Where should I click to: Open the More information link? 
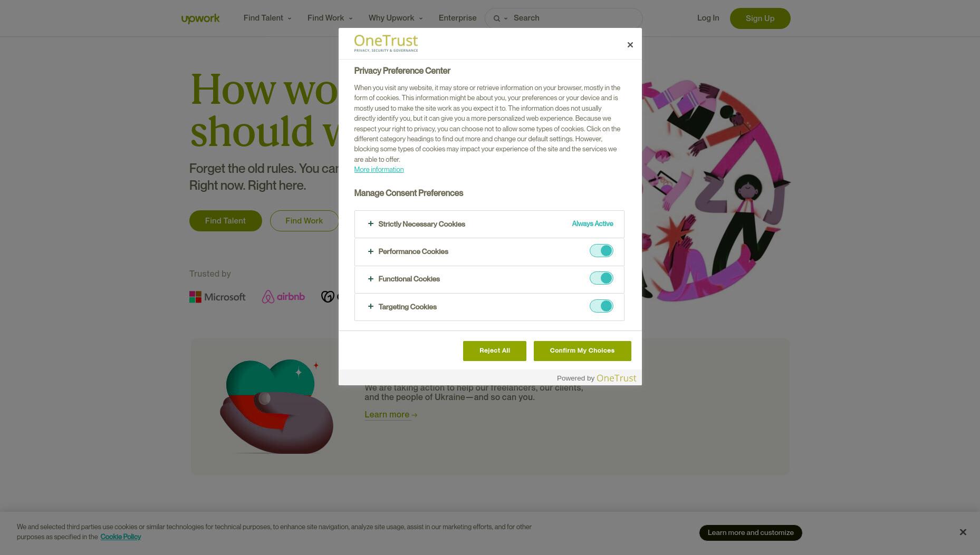point(379,170)
